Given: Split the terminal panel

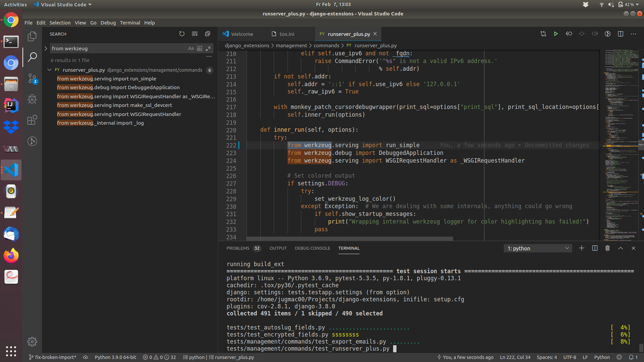Looking at the screenshot, I should [595, 248].
